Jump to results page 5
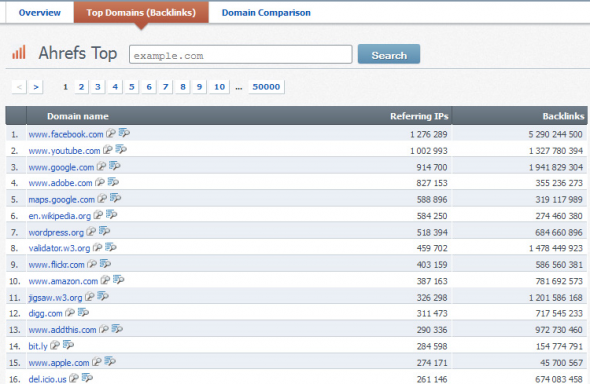590x384 pixels. (132, 87)
